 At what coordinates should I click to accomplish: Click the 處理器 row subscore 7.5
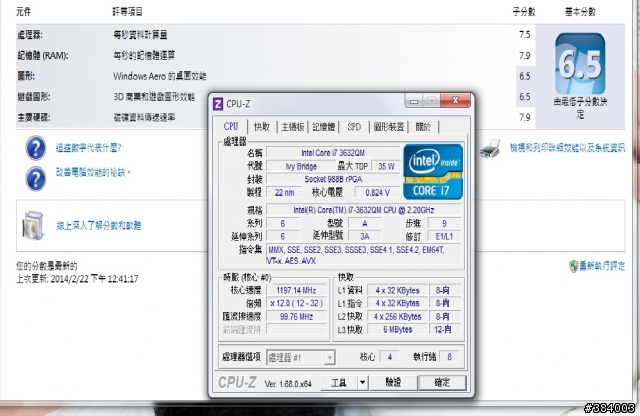[524, 35]
